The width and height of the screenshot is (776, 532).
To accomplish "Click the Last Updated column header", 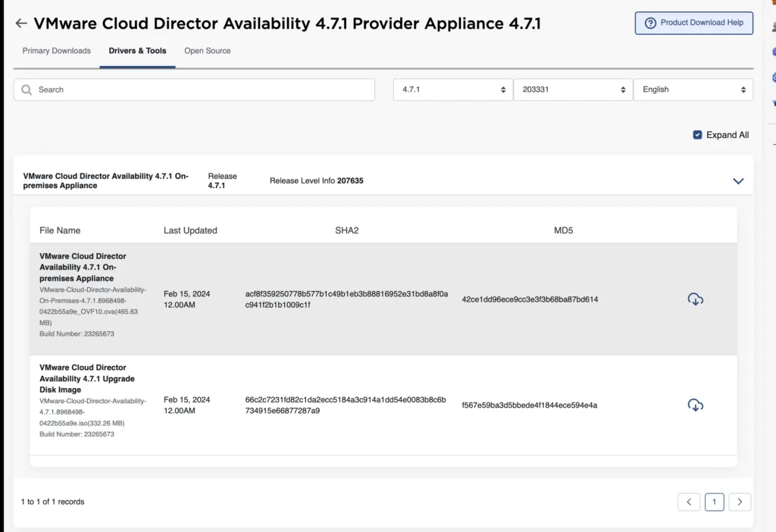I will [190, 230].
